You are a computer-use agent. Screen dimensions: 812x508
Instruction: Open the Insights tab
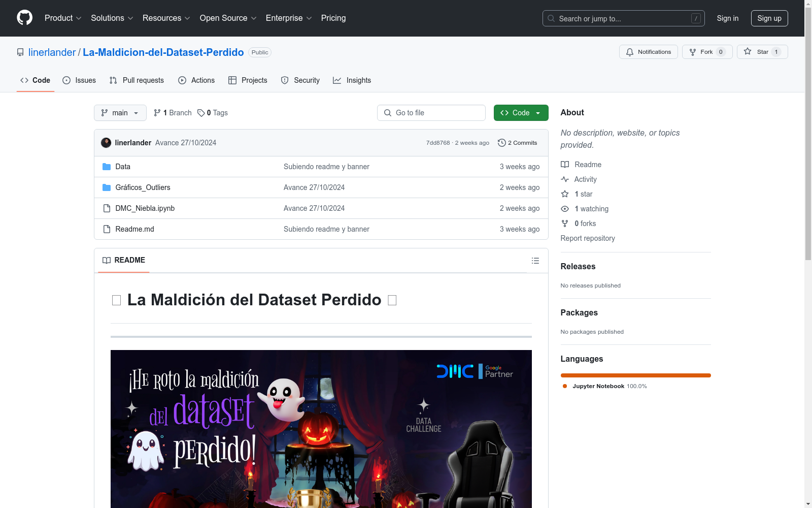pos(352,80)
